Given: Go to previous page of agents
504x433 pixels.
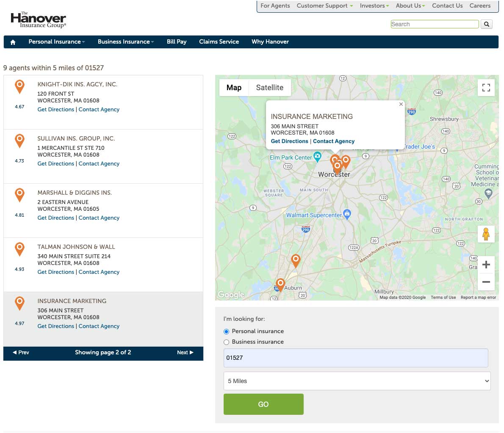Looking at the screenshot, I should pos(21,353).
